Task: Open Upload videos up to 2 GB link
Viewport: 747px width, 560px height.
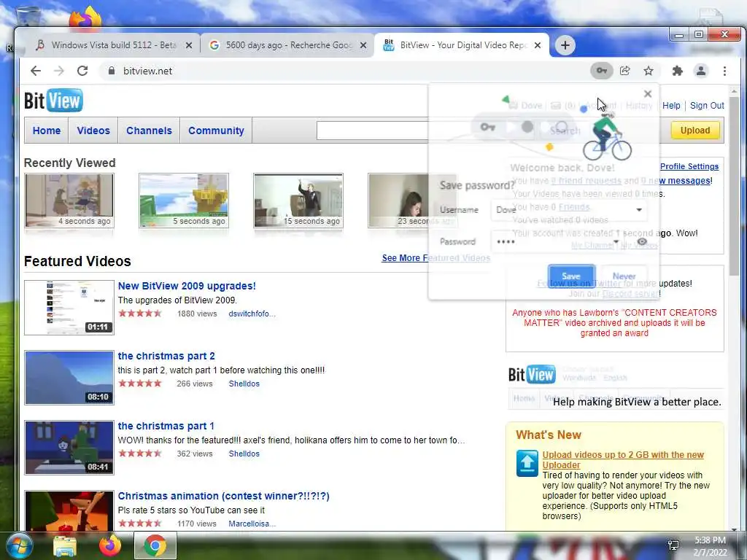Action: pos(623,460)
